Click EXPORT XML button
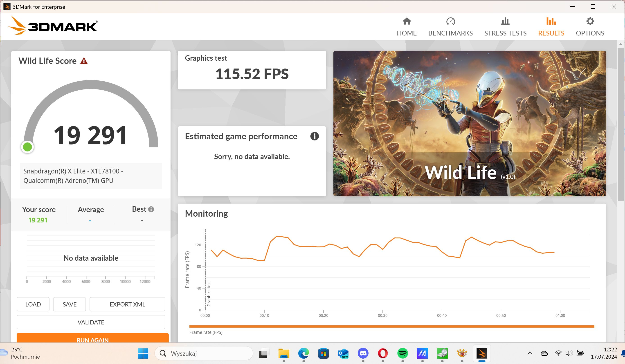This screenshot has height=364, width=625. [127, 304]
